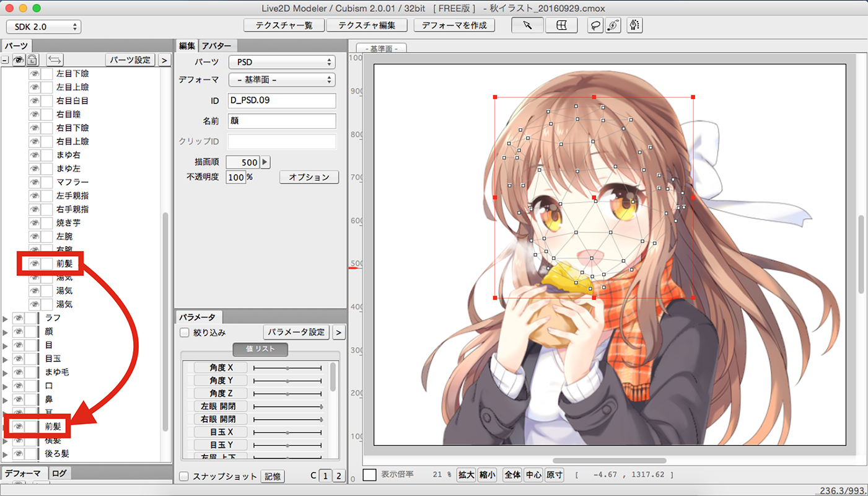Viewport: 868px width, 496px height.
Task: Switch to the ログ tab
Action: 59,473
